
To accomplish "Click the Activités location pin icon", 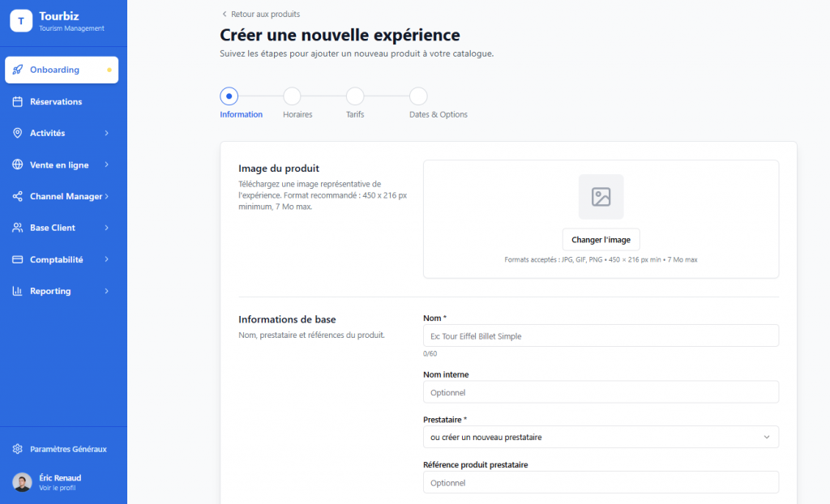I will tap(18, 133).
